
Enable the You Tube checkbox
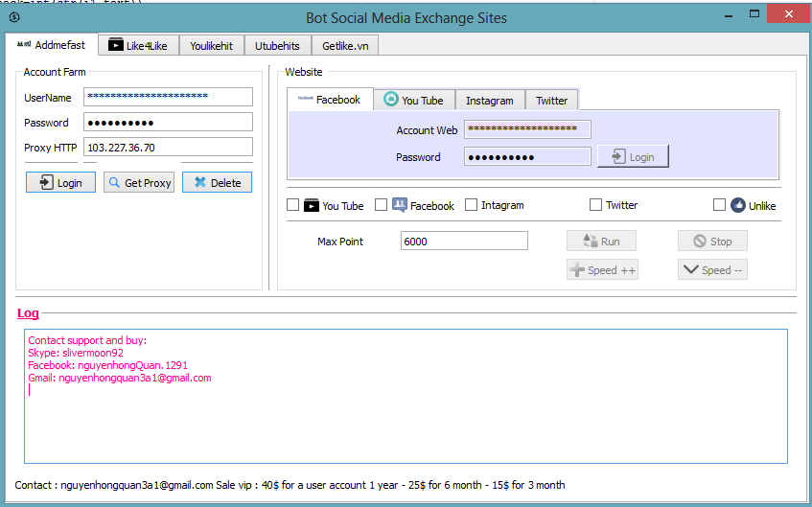point(292,205)
